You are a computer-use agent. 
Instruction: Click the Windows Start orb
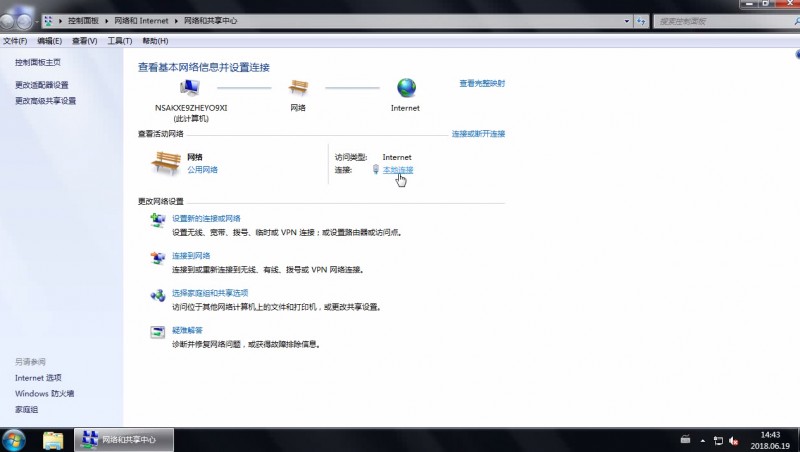[x=13, y=440]
